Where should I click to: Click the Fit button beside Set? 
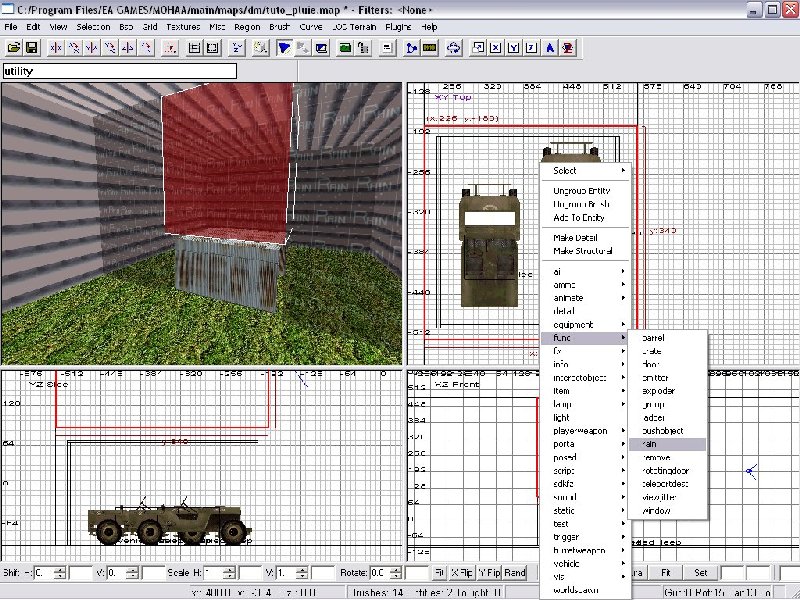point(666,572)
